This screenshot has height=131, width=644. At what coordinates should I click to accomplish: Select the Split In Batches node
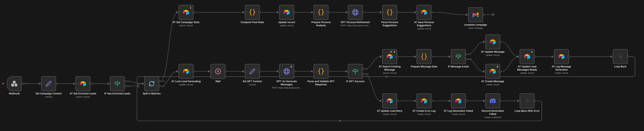click(x=151, y=84)
